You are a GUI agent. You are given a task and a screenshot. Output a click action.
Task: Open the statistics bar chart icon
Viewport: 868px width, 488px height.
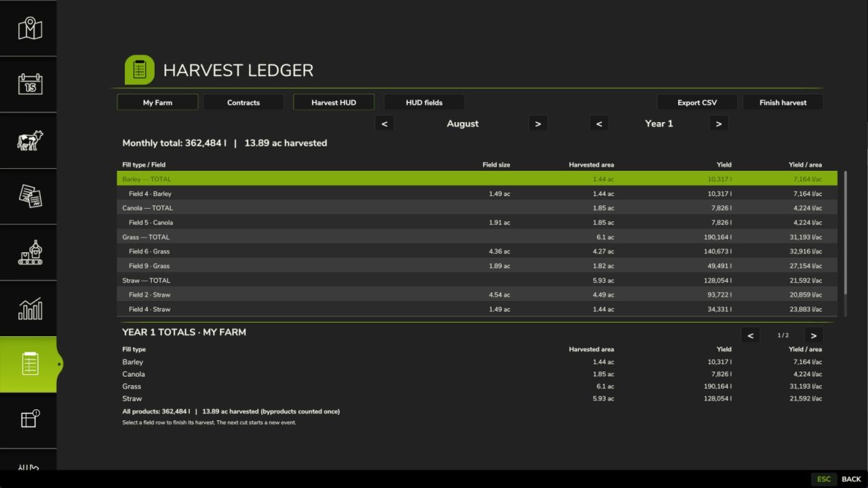[x=28, y=308]
